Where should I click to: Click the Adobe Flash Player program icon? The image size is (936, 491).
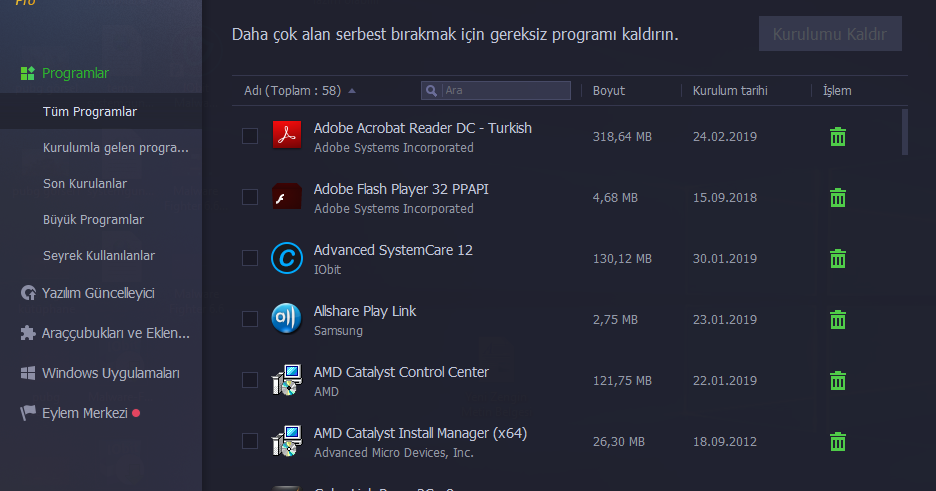[x=287, y=197]
